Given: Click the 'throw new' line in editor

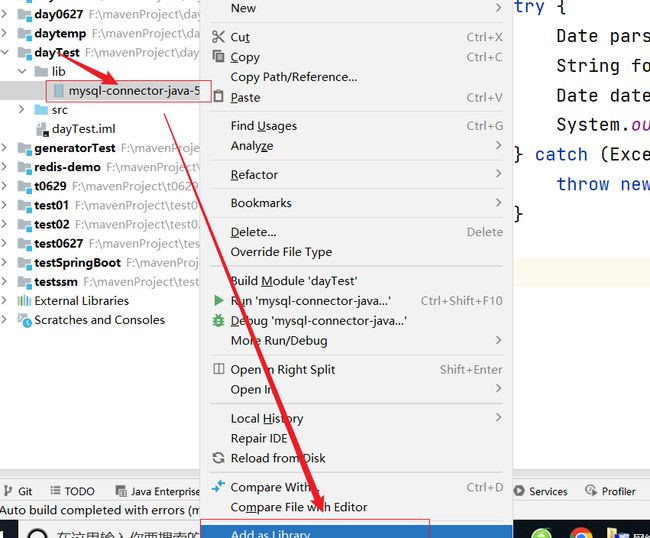Looking at the screenshot, I should 603,184.
